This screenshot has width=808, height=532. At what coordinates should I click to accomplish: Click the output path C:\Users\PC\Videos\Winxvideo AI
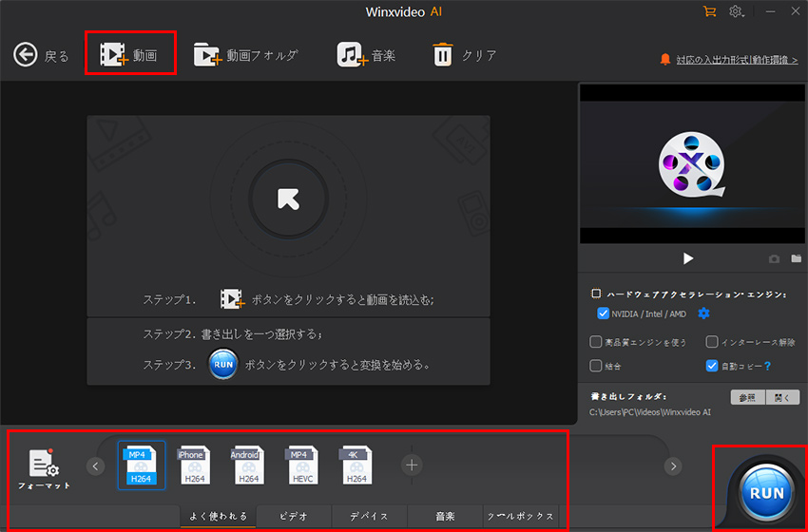650,412
